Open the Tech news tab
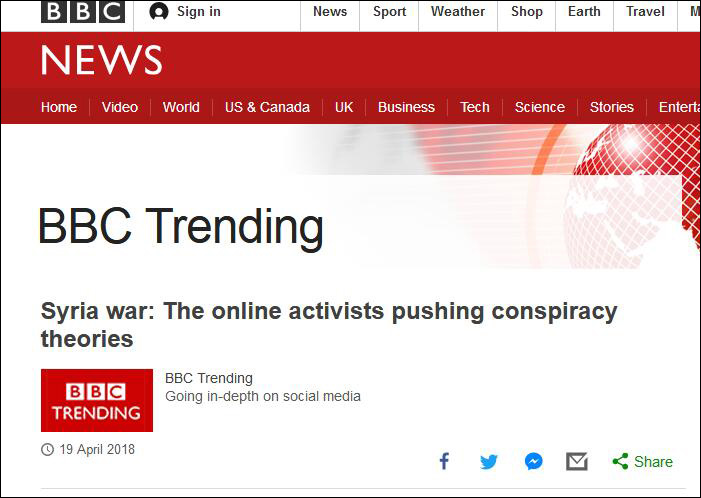Image resolution: width=701 pixels, height=498 pixels. [x=475, y=107]
